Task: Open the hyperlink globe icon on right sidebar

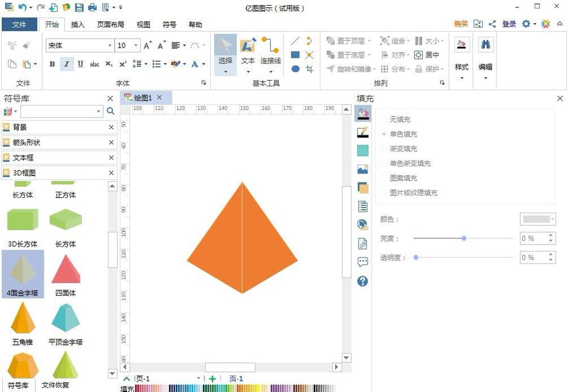Action: coord(362,224)
